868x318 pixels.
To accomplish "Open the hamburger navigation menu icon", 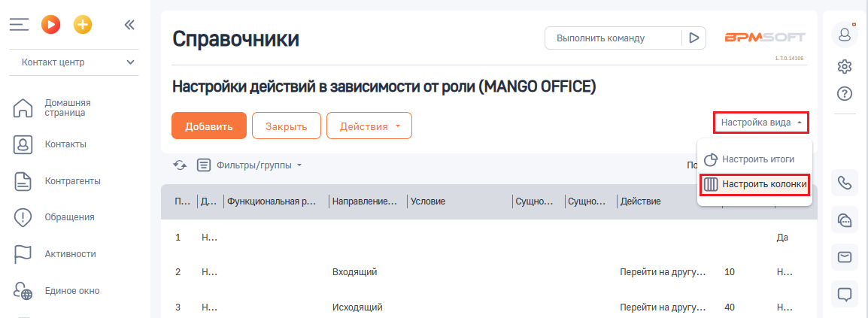I will pos(18,24).
